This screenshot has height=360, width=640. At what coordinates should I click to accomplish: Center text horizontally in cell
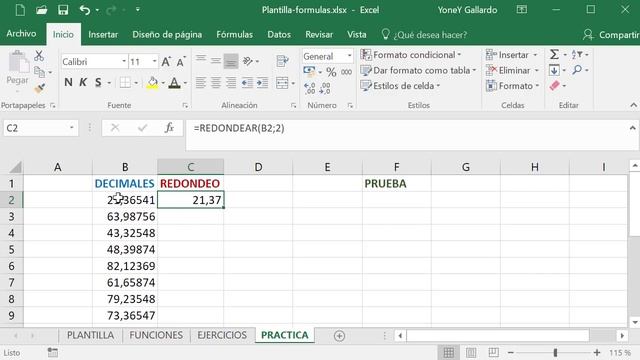click(x=216, y=83)
